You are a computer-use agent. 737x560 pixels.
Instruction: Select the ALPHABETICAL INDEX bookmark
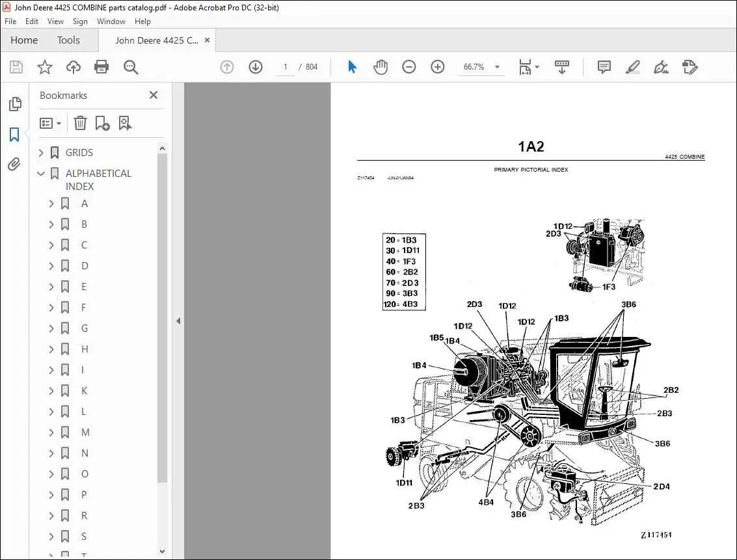point(98,180)
